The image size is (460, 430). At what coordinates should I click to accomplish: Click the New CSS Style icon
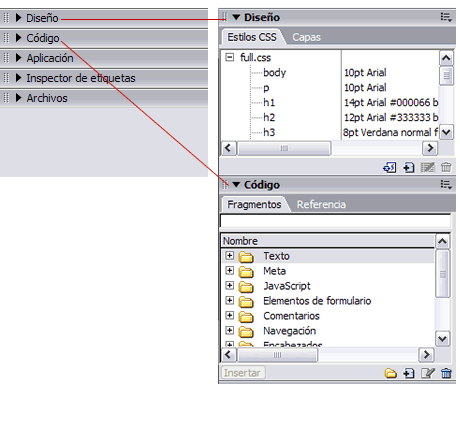[409, 167]
